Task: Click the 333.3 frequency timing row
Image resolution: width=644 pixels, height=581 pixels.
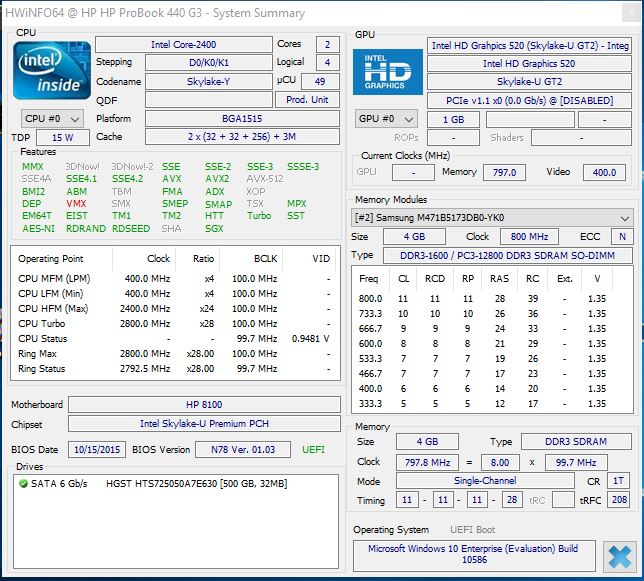Action: (x=492, y=404)
